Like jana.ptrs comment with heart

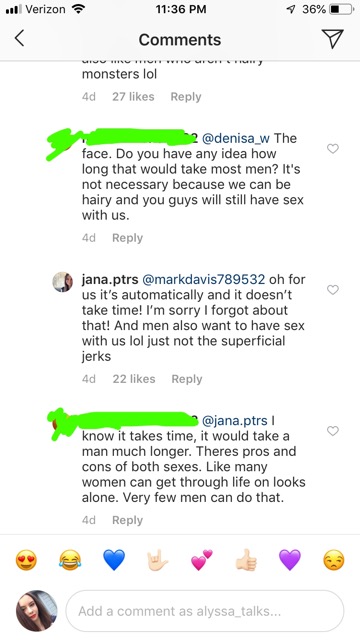tap(333, 290)
